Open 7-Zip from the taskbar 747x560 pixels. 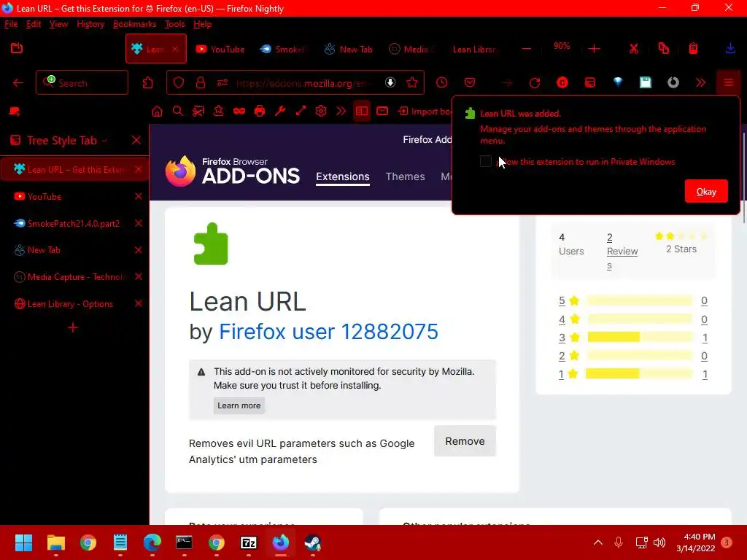pyautogui.click(x=248, y=542)
